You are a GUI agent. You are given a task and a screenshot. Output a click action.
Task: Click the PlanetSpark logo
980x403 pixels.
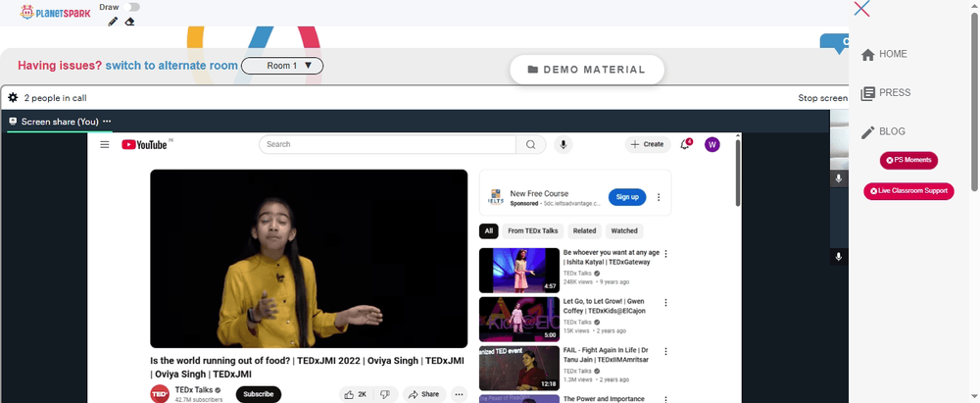pyautogui.click(x=55, y=12)
